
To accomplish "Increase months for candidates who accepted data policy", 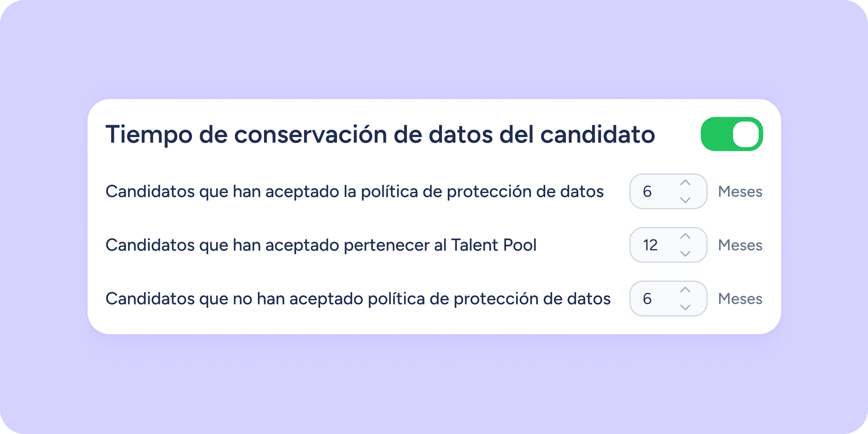I will click(685, 183).
